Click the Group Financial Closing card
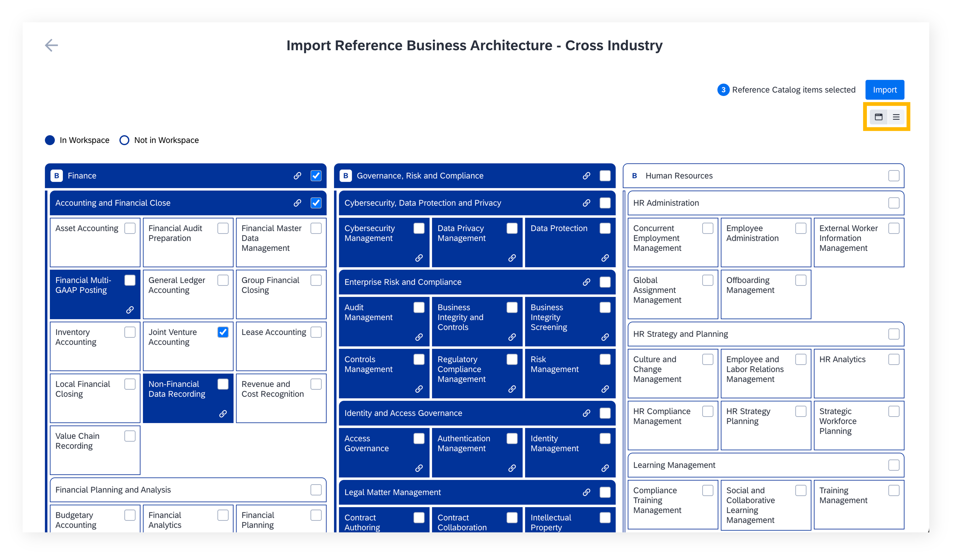The width and height of the screenshot is (957, 560). click(x=281, y=294)
